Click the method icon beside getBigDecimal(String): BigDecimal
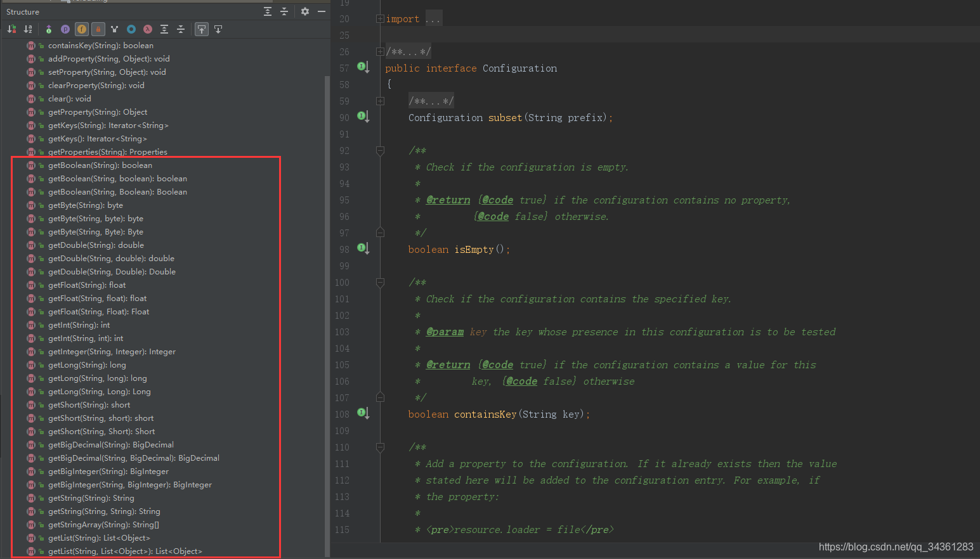Viewport: 980px width, 559px height. coord(31,445)
